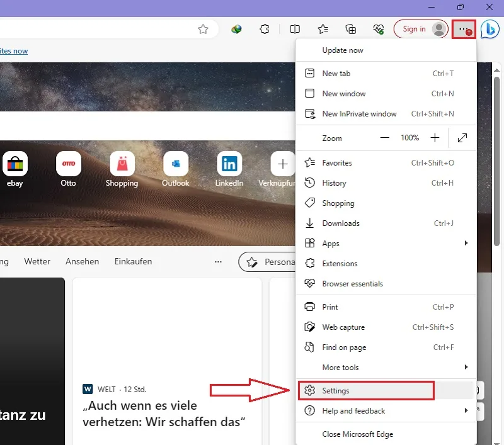Select Update now in menu

pos(386,50)
